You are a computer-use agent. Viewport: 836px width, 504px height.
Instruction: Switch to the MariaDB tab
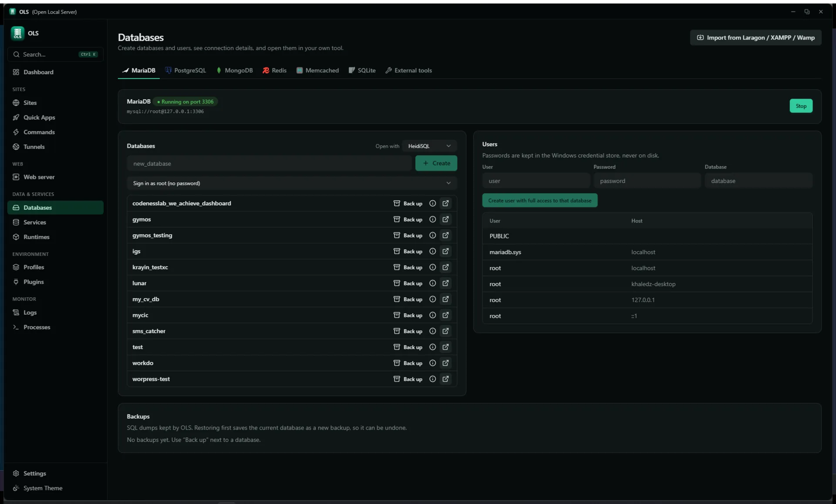(139, 71)
